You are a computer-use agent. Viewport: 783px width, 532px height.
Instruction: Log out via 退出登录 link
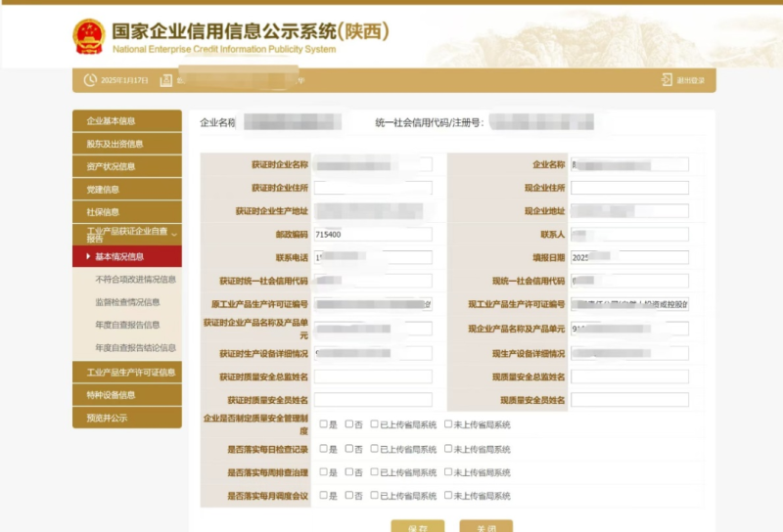691,80
